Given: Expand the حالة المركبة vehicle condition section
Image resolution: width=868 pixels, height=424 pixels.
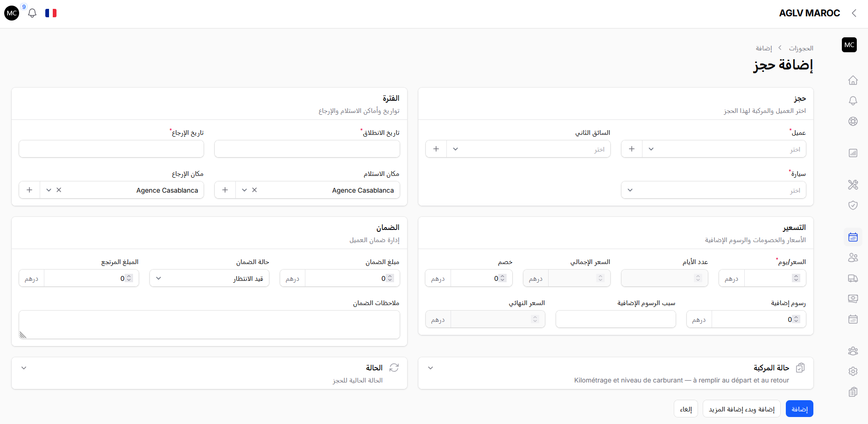Looking at the screenshot, I should [x=430, y=368].
